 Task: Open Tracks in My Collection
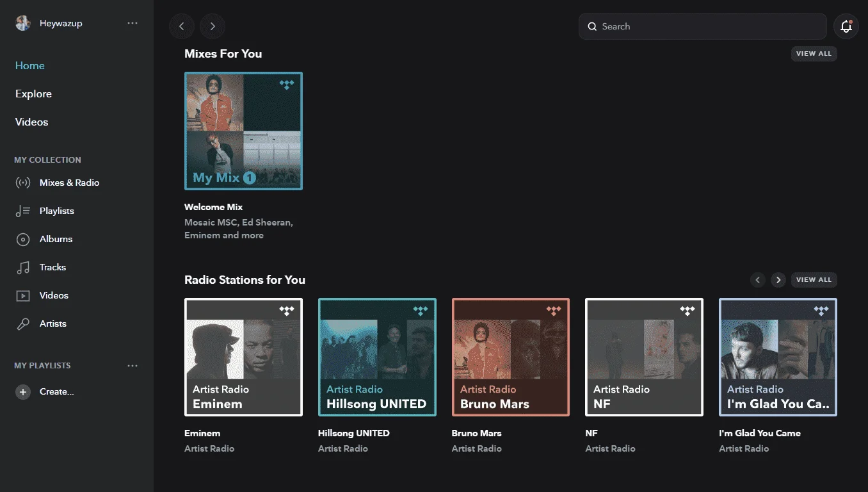click(x=52, y=267)
